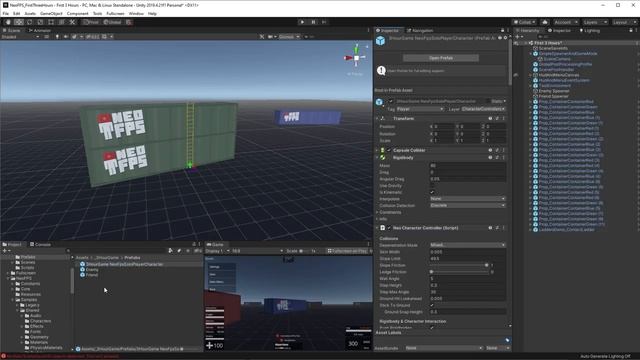Viewport: 640px width, 360px height.
Task: Click the Hierarchy create plus button
Action: pyautogui.click(x=518, y=37)
